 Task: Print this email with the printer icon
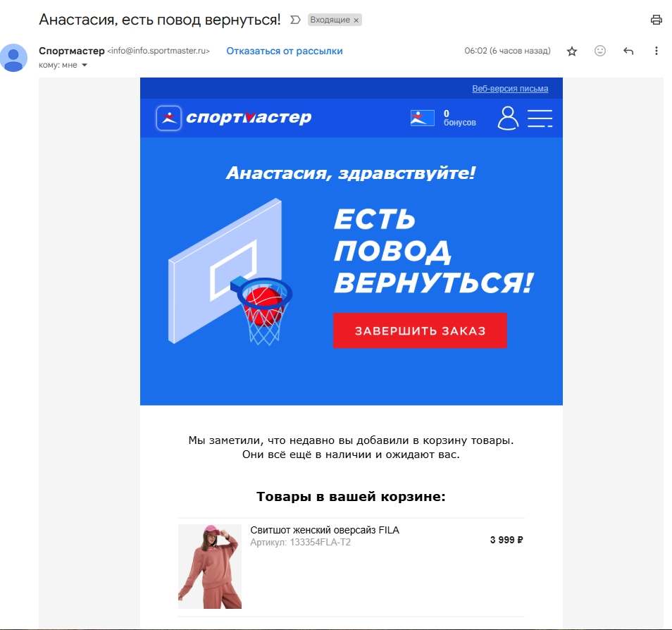[656, 20]
